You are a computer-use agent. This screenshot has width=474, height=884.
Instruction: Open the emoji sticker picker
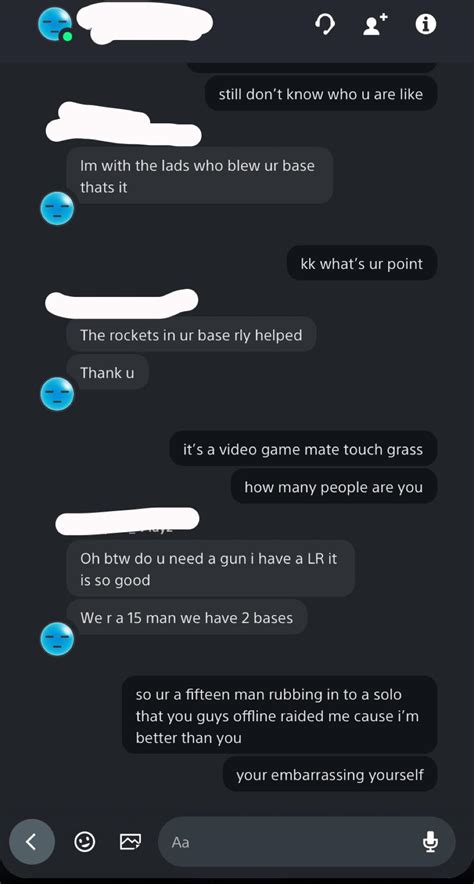85,842
